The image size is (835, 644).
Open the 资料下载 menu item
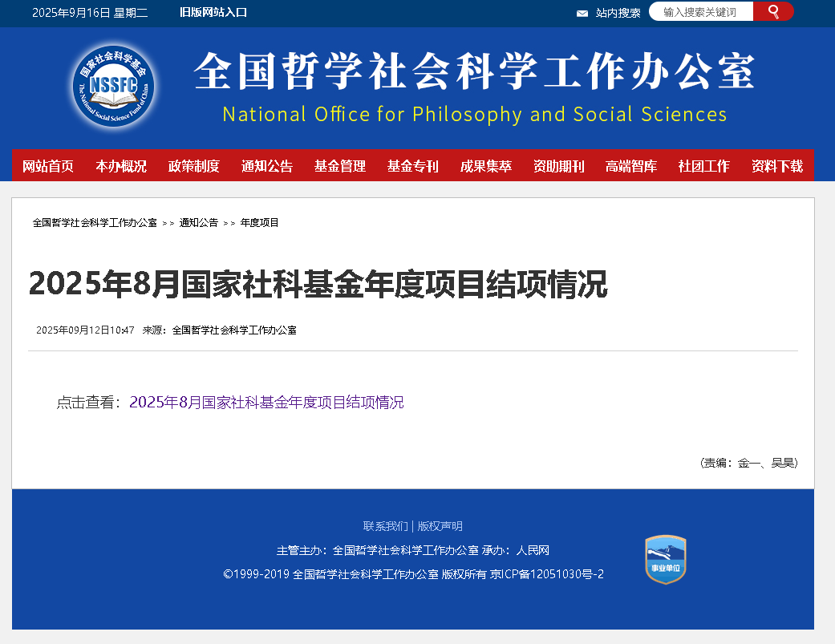coord(777,166)
